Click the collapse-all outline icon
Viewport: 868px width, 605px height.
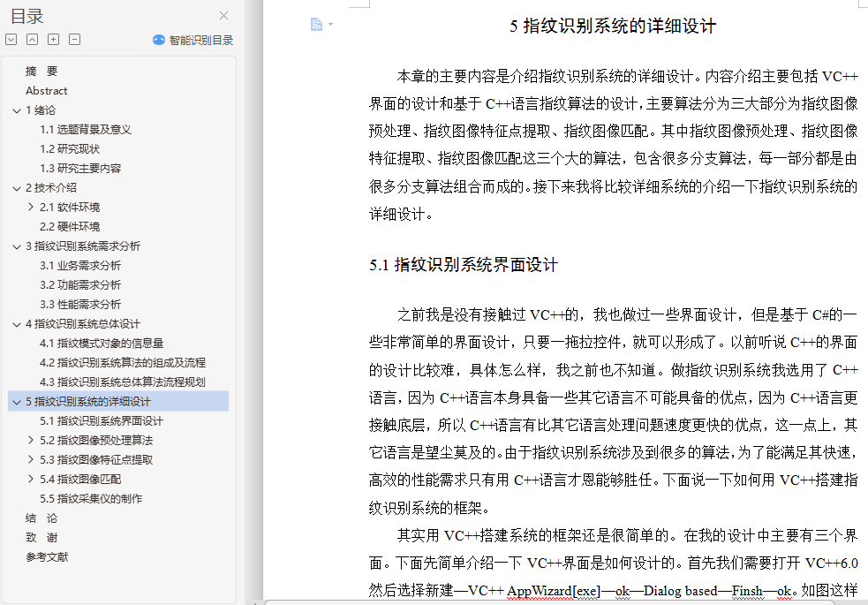point(32,39)
